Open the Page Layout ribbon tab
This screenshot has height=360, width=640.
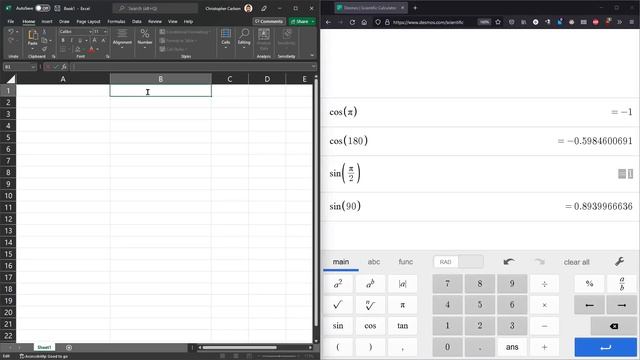(x=88, y=22)
